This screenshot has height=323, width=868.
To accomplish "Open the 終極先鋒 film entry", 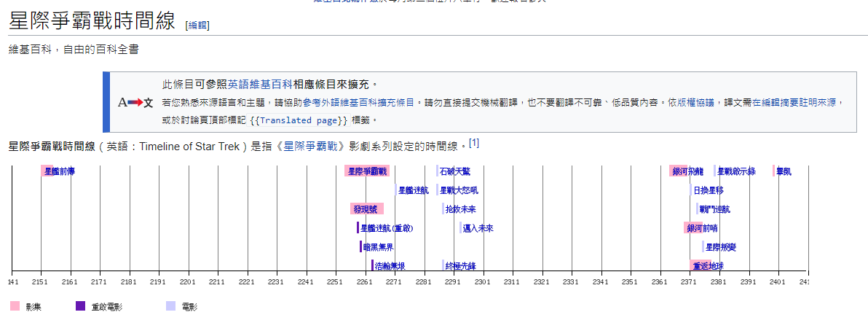I will coord(459,266).
